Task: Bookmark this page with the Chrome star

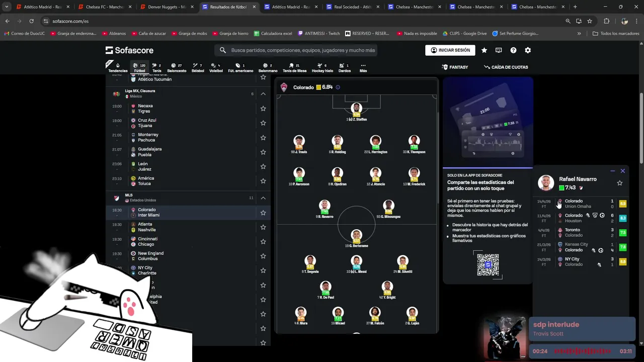Action: (x=590, y=21)
